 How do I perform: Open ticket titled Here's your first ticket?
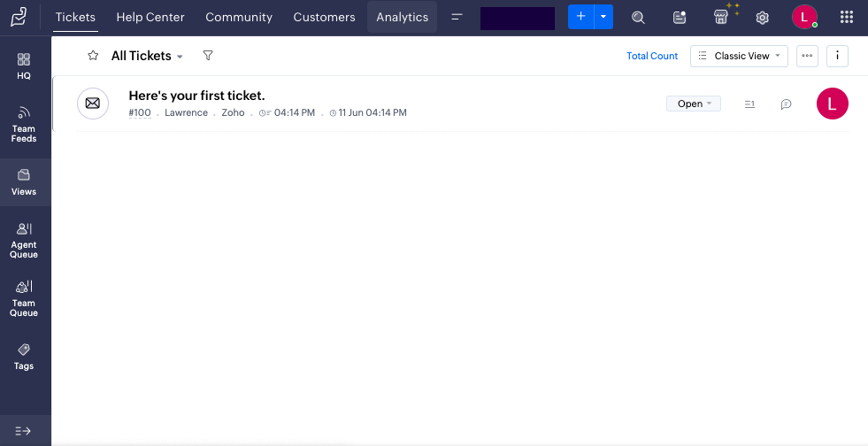coord(196,96)
